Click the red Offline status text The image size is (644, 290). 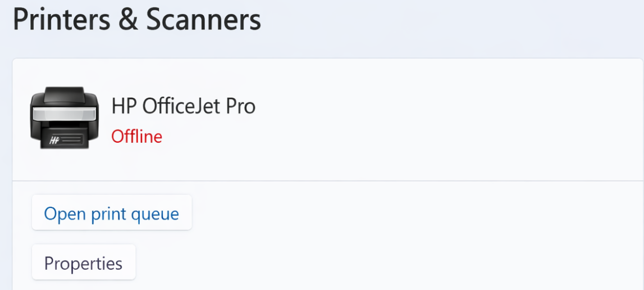click(136, 137)
